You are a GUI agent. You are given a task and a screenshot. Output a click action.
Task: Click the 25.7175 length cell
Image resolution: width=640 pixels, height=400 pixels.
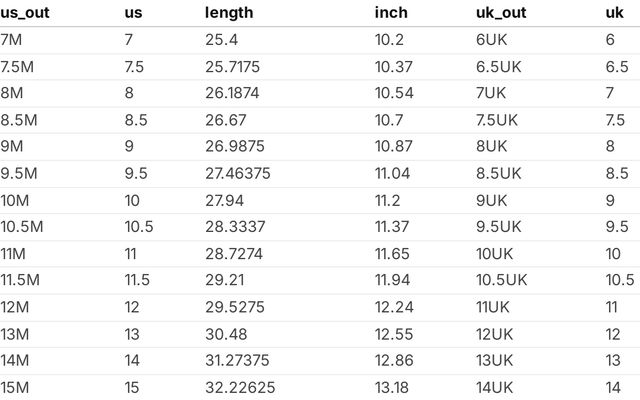click(x=232, y=67)
